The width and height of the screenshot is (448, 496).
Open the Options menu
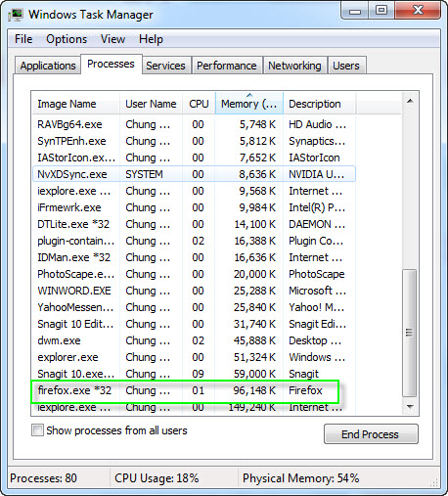67,39
